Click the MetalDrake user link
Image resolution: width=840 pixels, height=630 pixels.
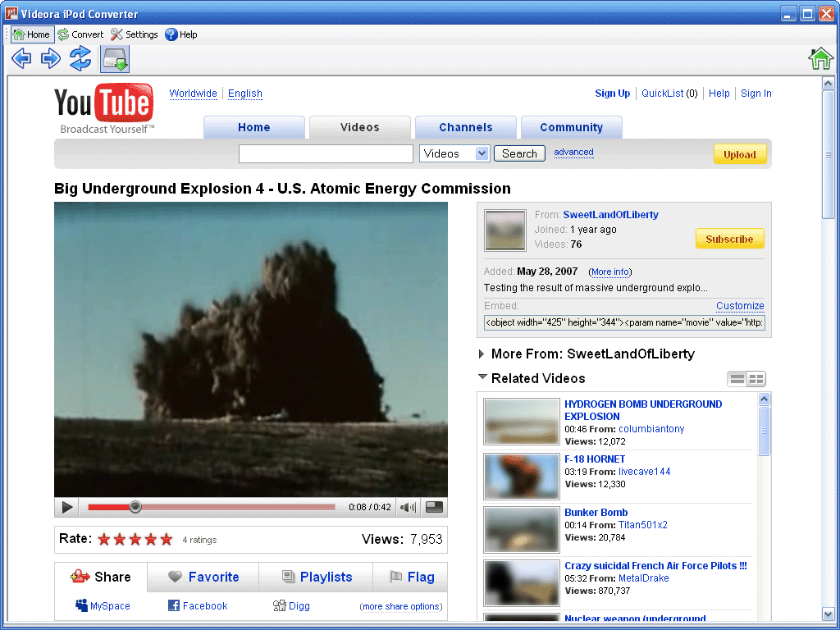[x=643, y=578]
